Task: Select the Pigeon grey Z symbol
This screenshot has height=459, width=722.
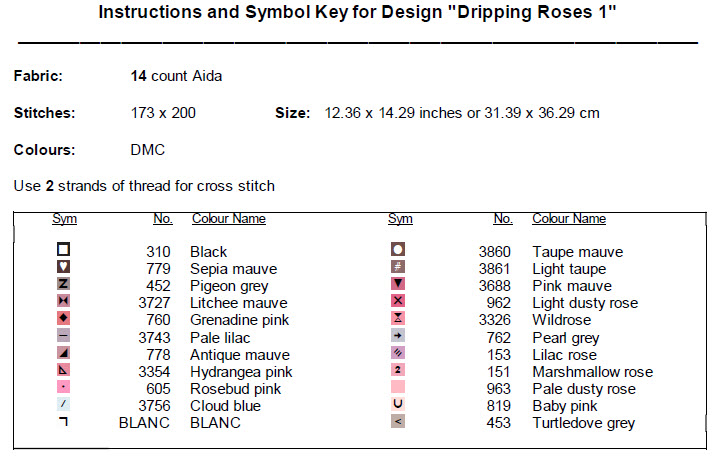Action: pyautogui.click(x=64, y=284)
